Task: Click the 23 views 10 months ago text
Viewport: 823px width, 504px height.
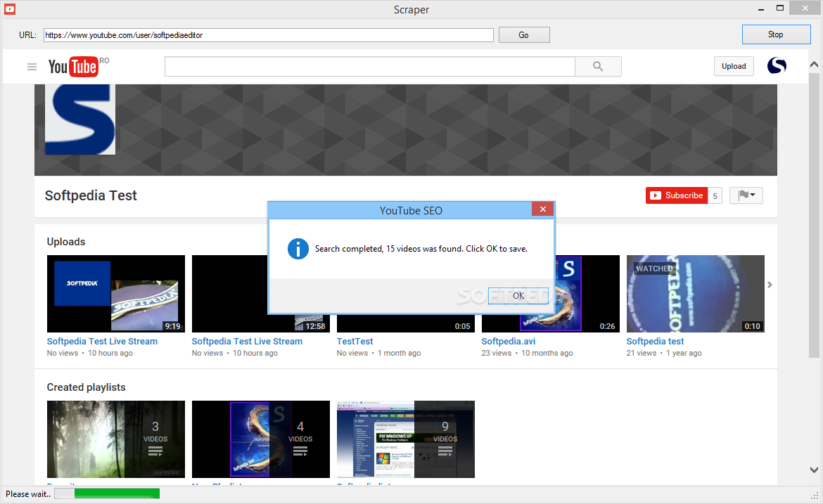Action: pos(527,354)
